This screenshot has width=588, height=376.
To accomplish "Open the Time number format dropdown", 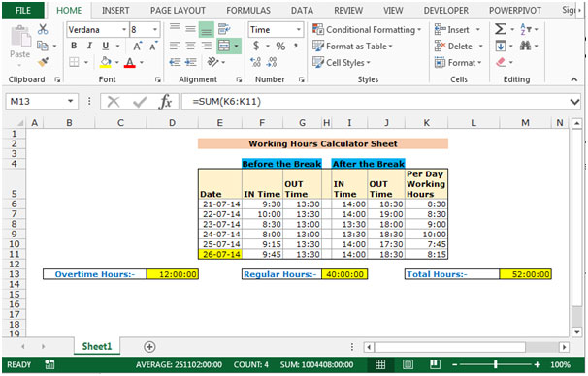I will coord(299,30).
